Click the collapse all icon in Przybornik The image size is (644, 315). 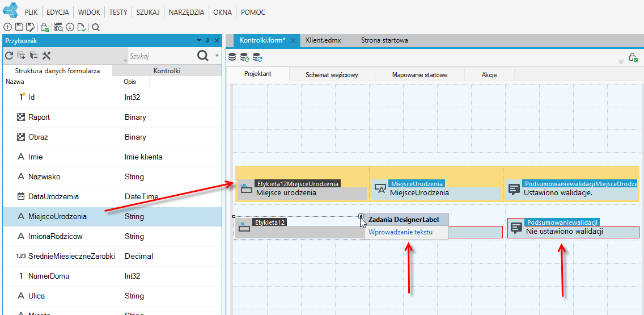coord(33,56)
